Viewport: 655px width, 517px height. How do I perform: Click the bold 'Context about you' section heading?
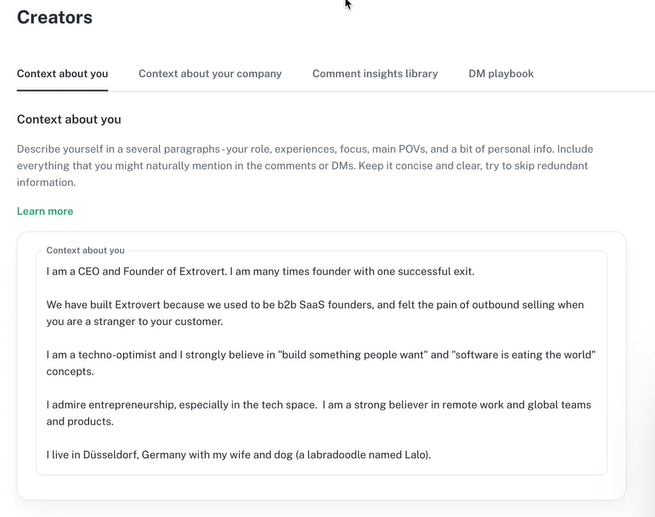coord(69,119)
